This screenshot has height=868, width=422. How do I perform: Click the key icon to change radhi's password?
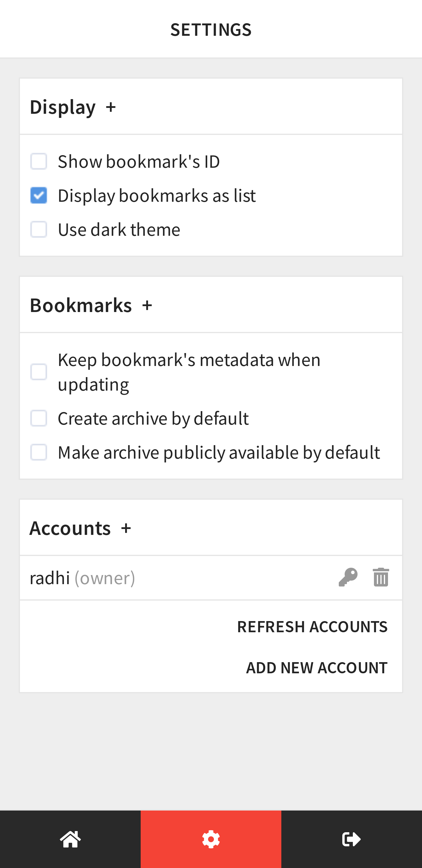[348, 577]
